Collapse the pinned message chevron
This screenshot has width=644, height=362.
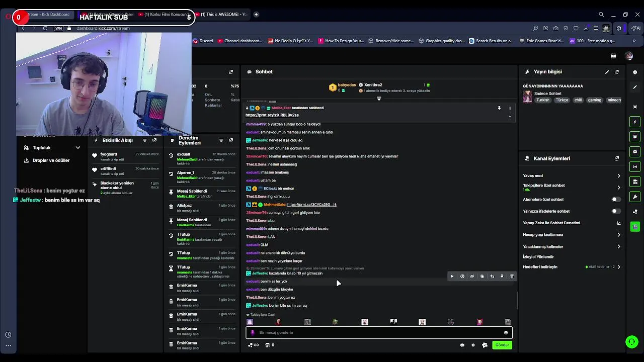510,116
